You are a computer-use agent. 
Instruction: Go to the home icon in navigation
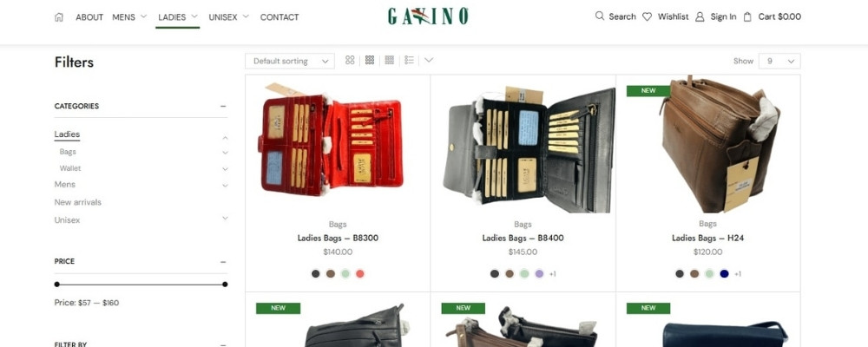click(59, 17)
